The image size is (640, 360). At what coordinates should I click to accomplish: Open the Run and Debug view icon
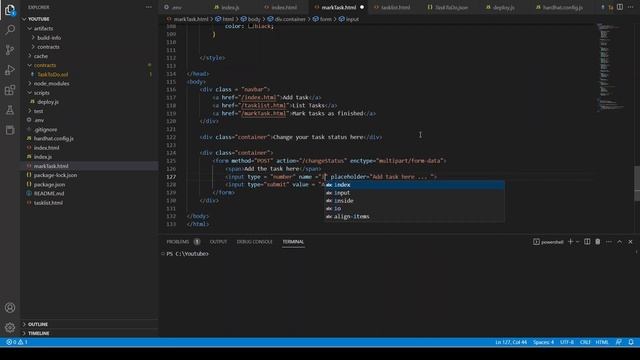[10, 70]
